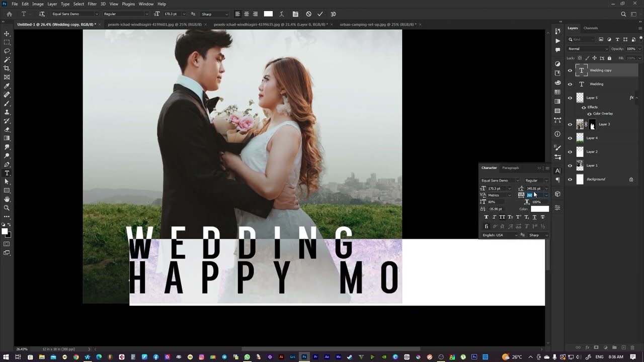Open kerning Metrics dropdown
644x362 pixels.
(x=509, y=195)
